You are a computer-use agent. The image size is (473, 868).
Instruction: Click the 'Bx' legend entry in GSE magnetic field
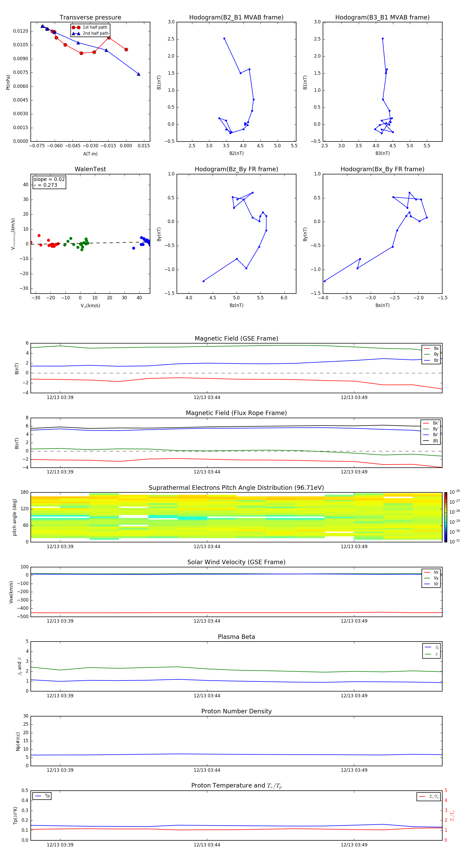[x=431, y=349]
